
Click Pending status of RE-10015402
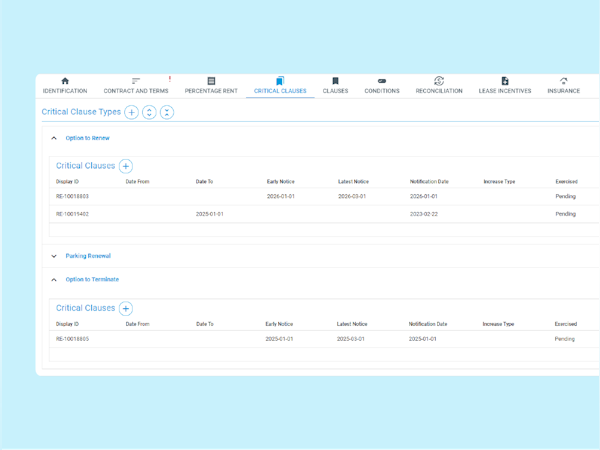coord(566,214)
